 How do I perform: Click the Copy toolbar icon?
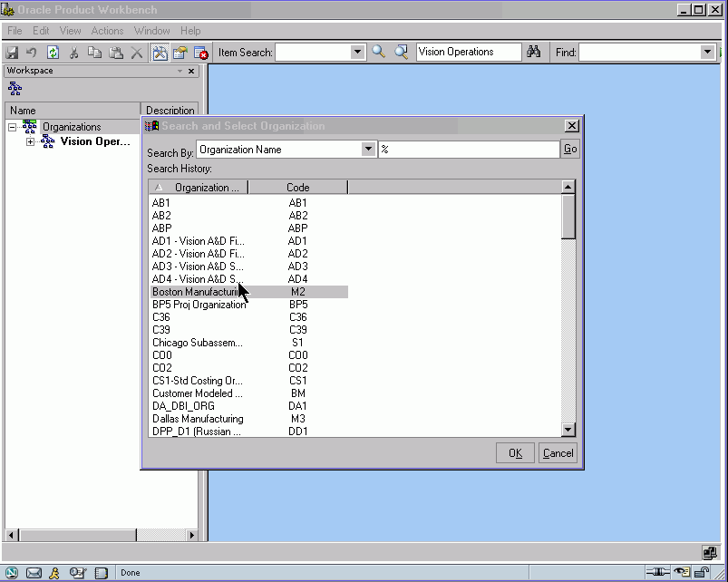pos(94,53)
